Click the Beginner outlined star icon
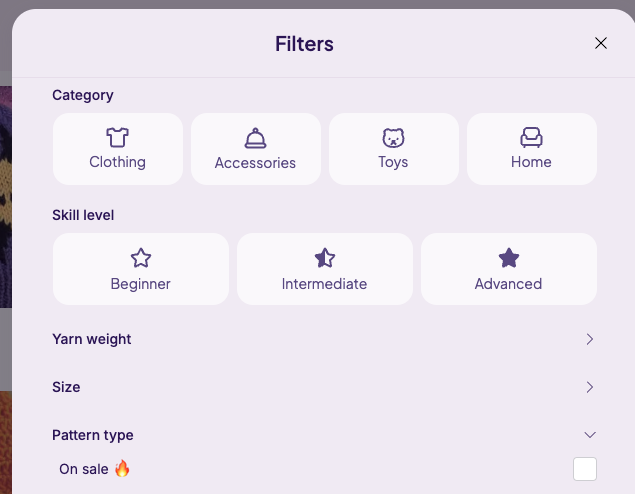 pyautogui.click(x=141, y=258)
